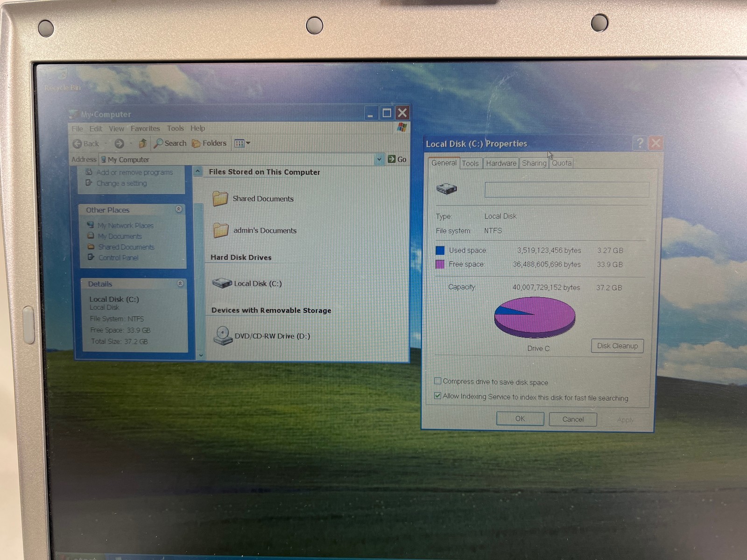Switch to the General tab
747x560 pixels.
444,163
